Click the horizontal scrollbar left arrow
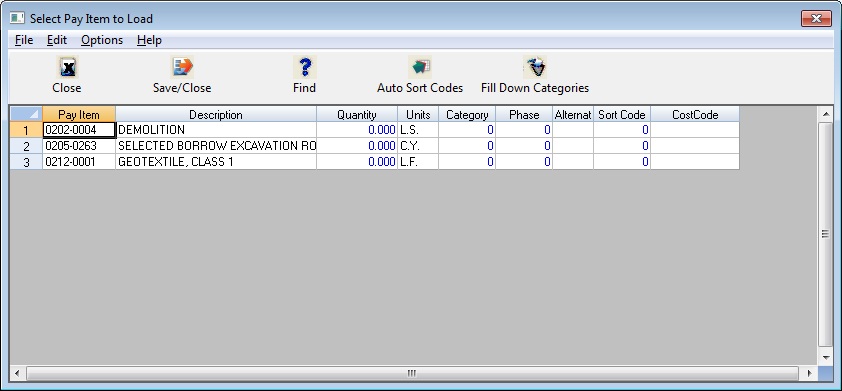 (x=17, y=373)
